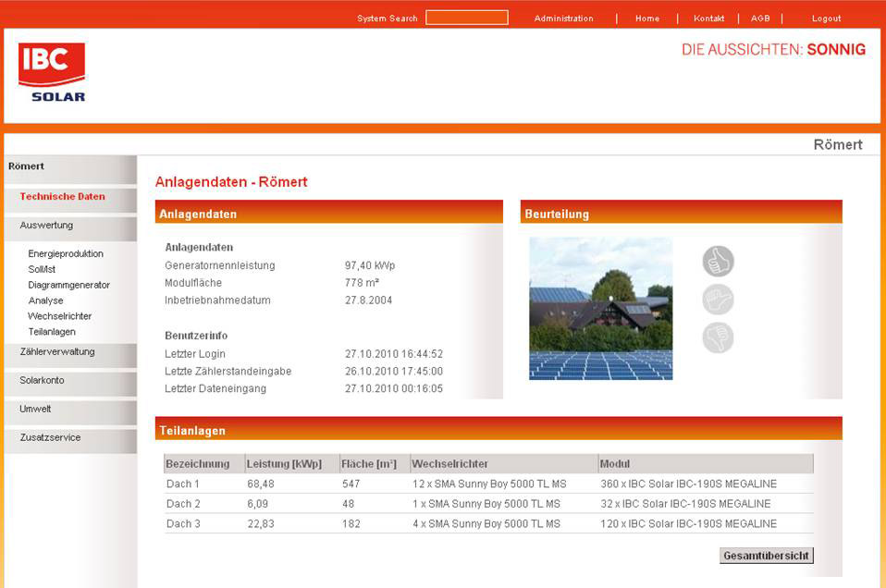Screen dimensions: 886x588
Task: Open Zusatzservice menu item
Action: pos(70,441)
